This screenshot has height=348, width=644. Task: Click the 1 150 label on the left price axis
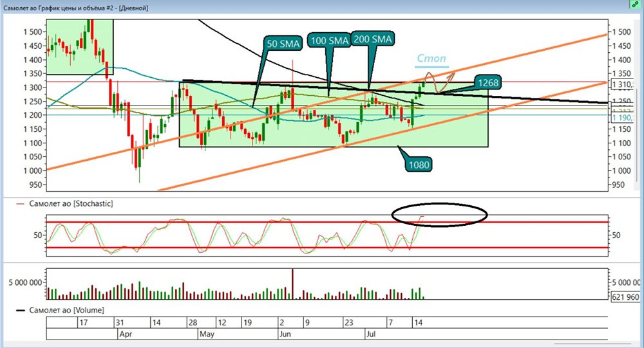click(x=32, y=129)
